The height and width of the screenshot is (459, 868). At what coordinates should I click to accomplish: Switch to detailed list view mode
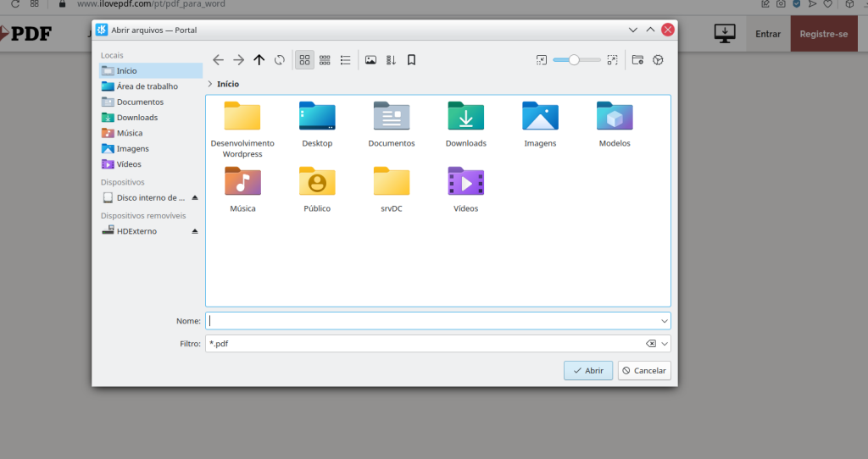click(x=346, y=60)
